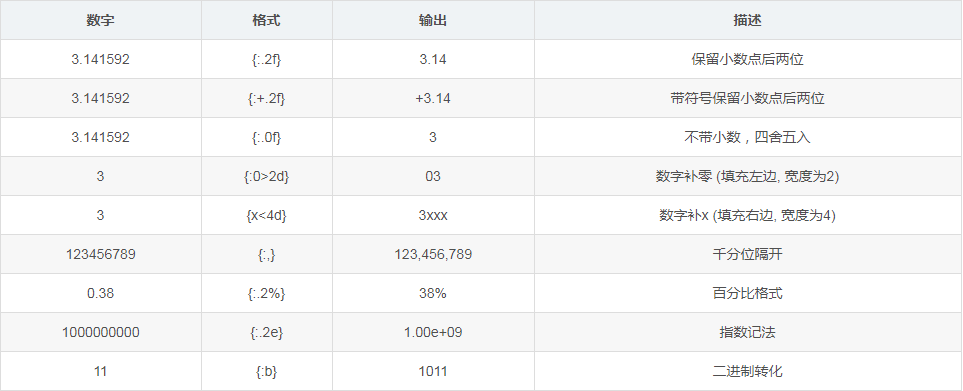
Task: Select the {:+.2f} format cell
Action: pyautogui.click(x=267, y=98)
